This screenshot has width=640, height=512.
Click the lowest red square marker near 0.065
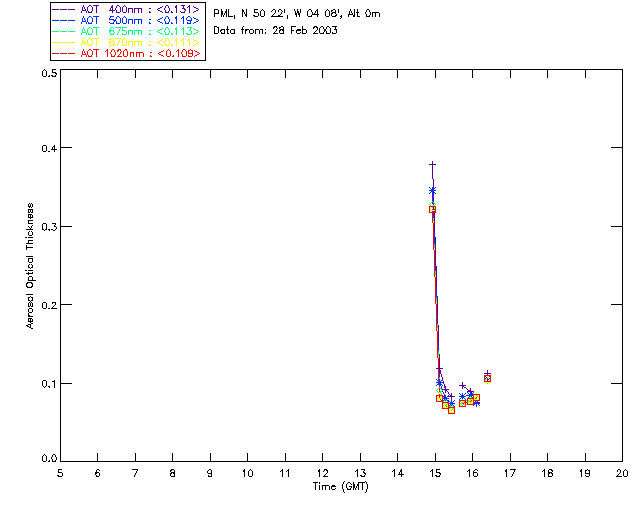[451, 410]
